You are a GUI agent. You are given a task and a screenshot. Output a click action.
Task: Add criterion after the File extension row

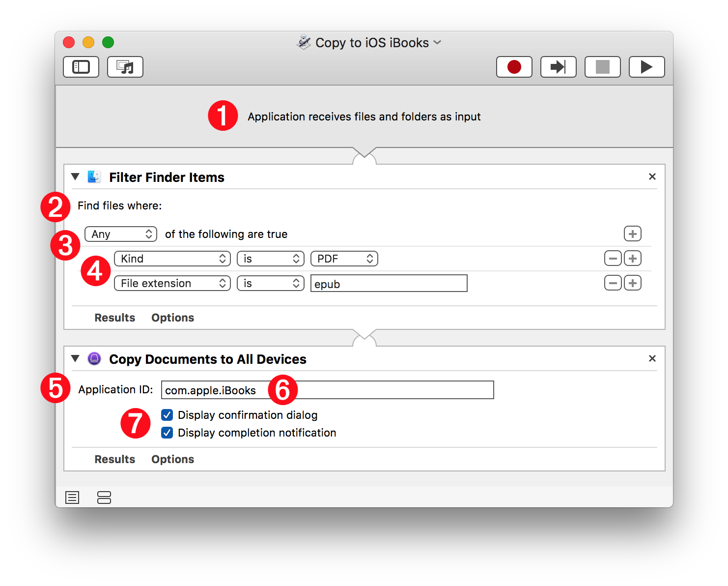coord(633,283)
